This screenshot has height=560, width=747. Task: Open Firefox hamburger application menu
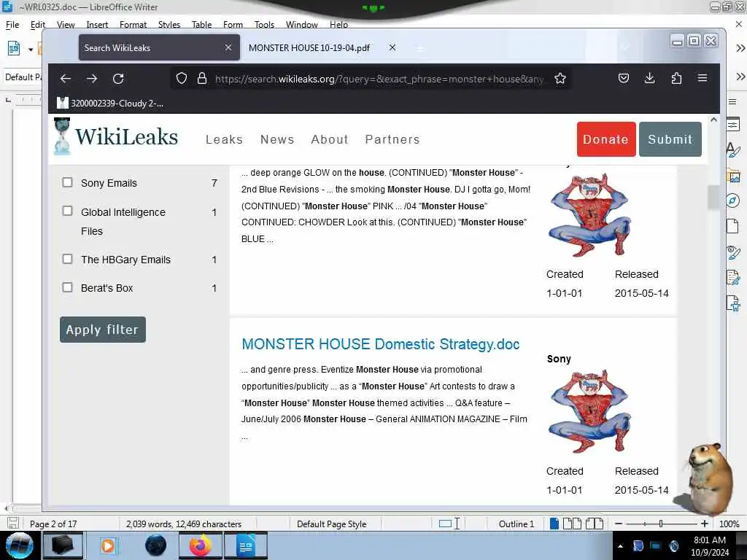(x=703, y=77)
